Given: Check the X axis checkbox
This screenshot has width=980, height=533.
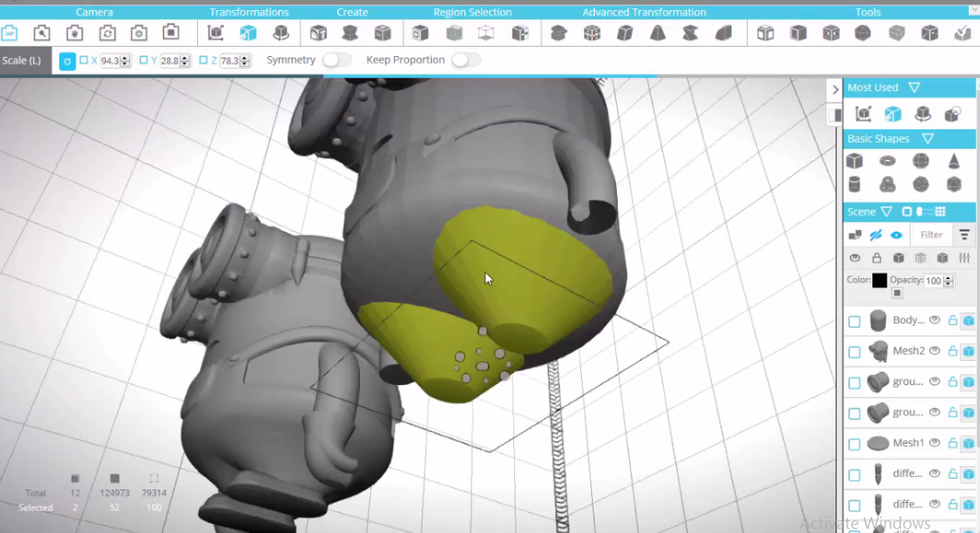Looking at the screenshot, I should pos(83,60).
